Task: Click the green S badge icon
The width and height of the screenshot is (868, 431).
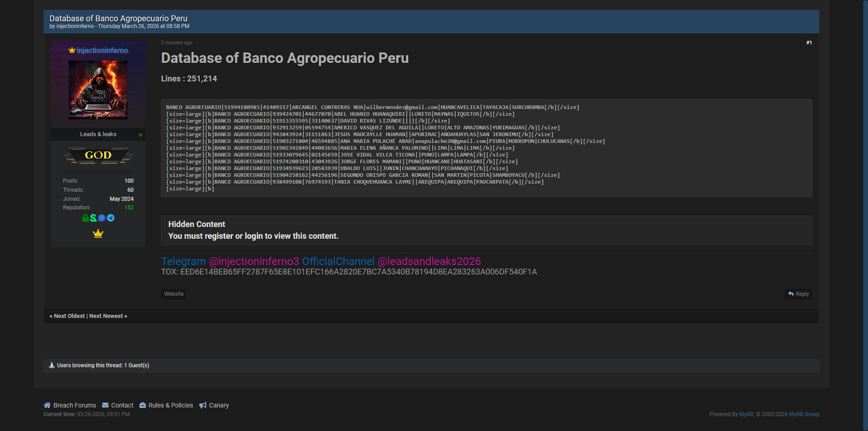Action: click(x=94, y=218)
